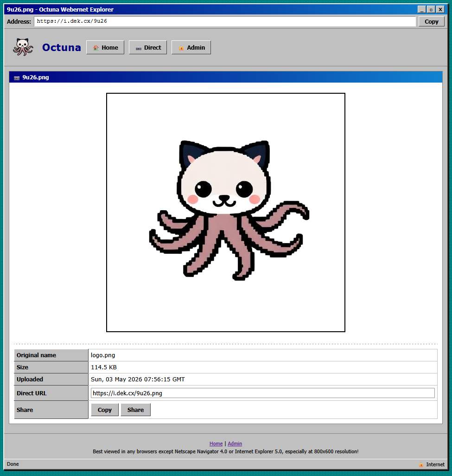
Task: Click the window title 9u26.png - Octuna Webernet Explorer
Action: tap(60, 9)
